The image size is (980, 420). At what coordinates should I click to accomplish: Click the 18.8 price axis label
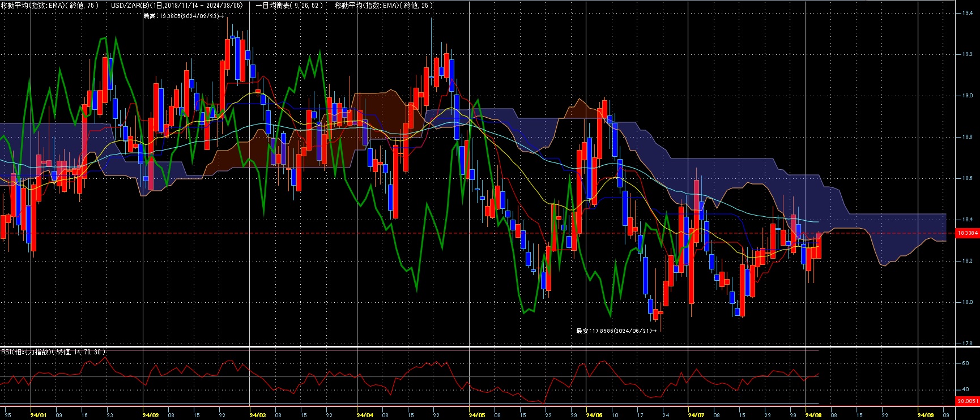tap(967, 137)
